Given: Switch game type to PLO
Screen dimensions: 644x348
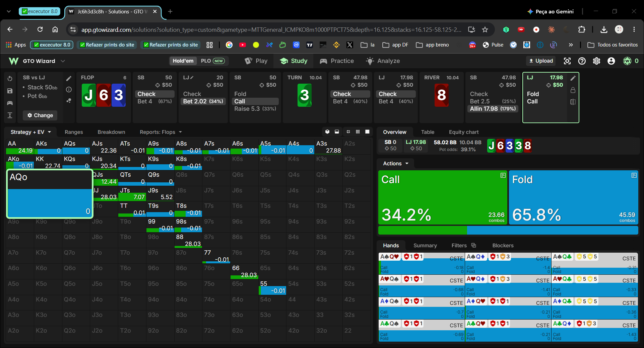Looking at the screenshot, I should tap(212, 61).
